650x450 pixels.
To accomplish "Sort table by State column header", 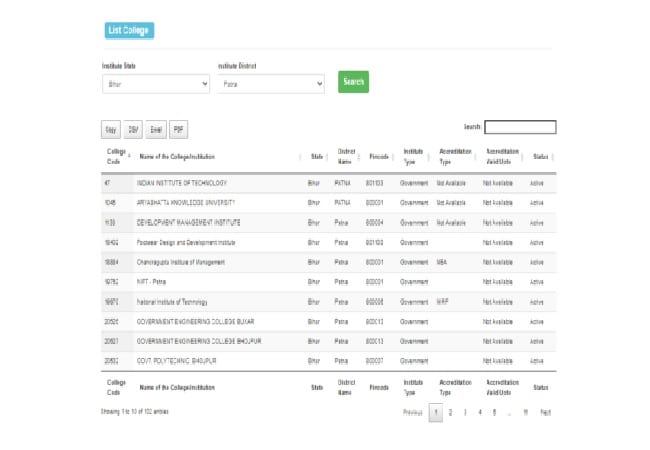I will pos(316,156).
